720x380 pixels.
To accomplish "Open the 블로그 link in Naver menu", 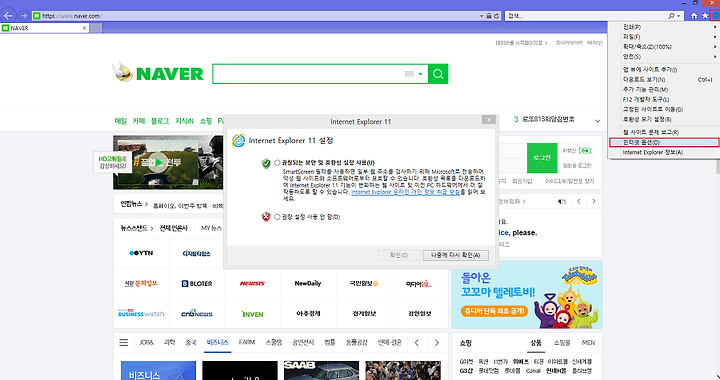I will [160, 121].
